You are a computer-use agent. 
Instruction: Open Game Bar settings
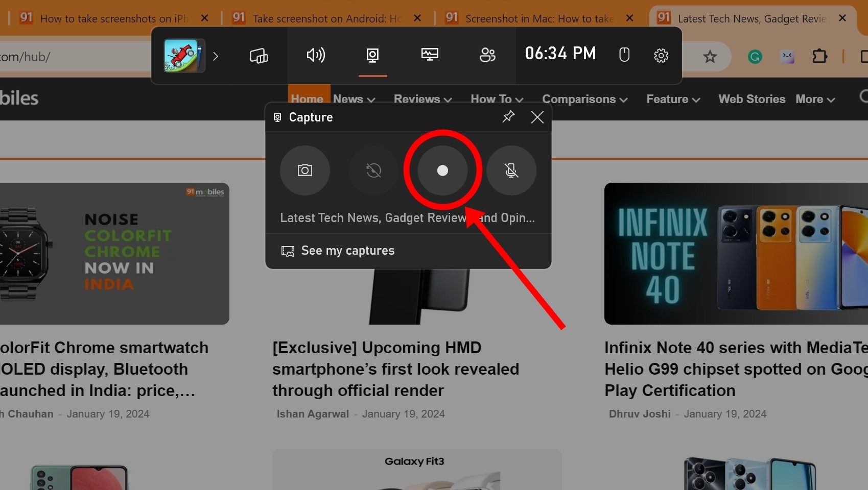tap(661, 56)
